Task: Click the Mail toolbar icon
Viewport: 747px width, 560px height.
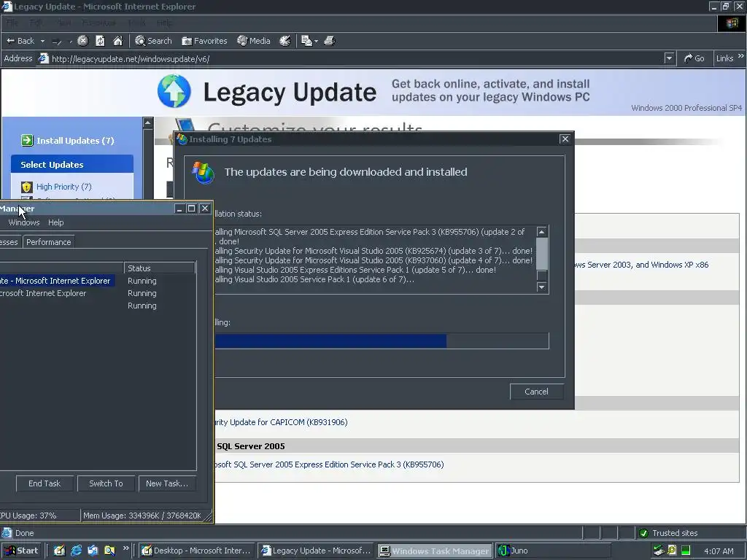Action: (307, 41)
